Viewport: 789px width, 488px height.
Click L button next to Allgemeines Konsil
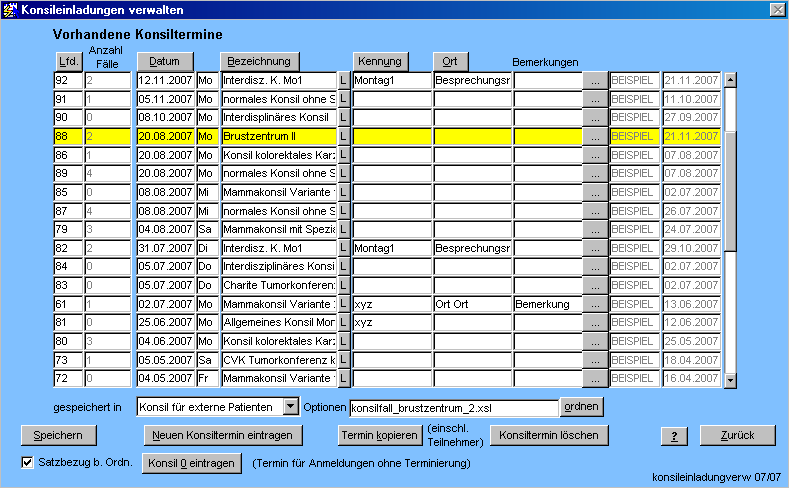[x=342, y=323]
